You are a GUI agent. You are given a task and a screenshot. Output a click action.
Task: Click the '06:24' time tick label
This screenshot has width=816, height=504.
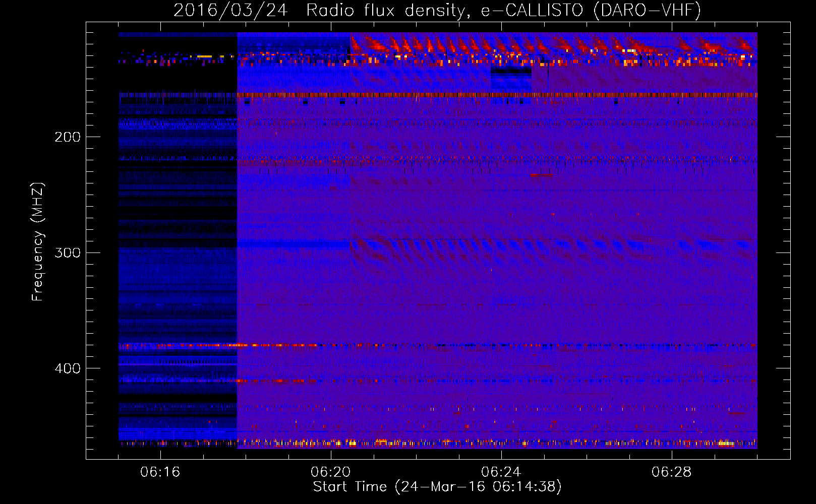[501, 472]
